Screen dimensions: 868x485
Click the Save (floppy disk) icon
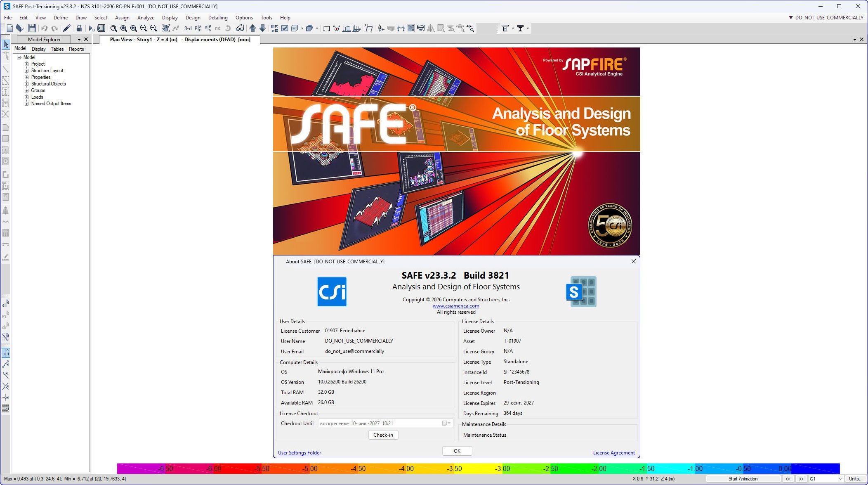click(x=32, y=28)
